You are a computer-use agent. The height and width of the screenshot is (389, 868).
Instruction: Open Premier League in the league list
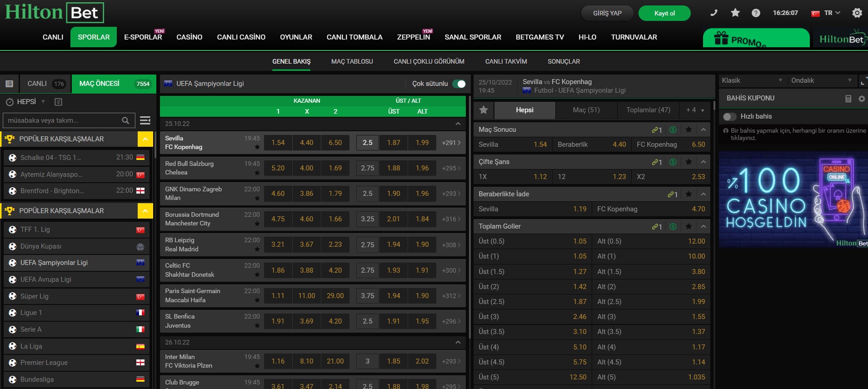pyautogui.click(x=76, y=363)
